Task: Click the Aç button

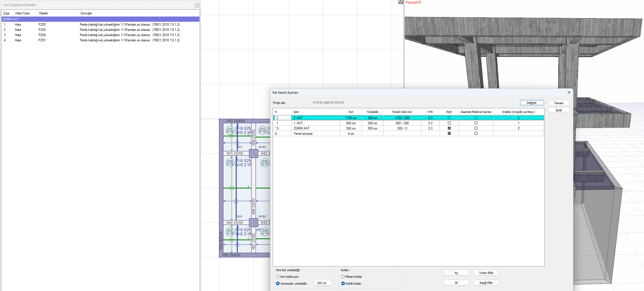Action: [x=456, y=273]
